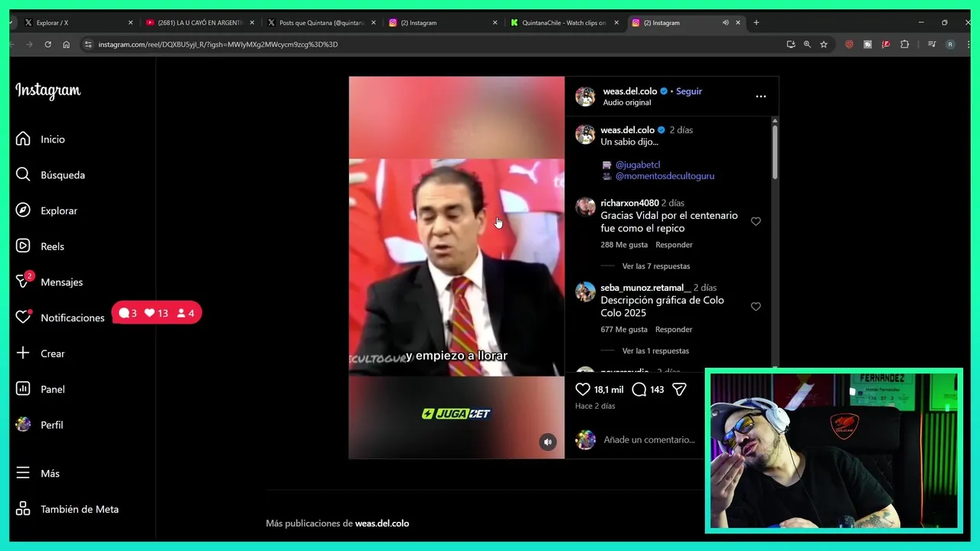Click the Crear plus icon
The width and height of the screenshot is (980, 551).
(x=23, y=353)
